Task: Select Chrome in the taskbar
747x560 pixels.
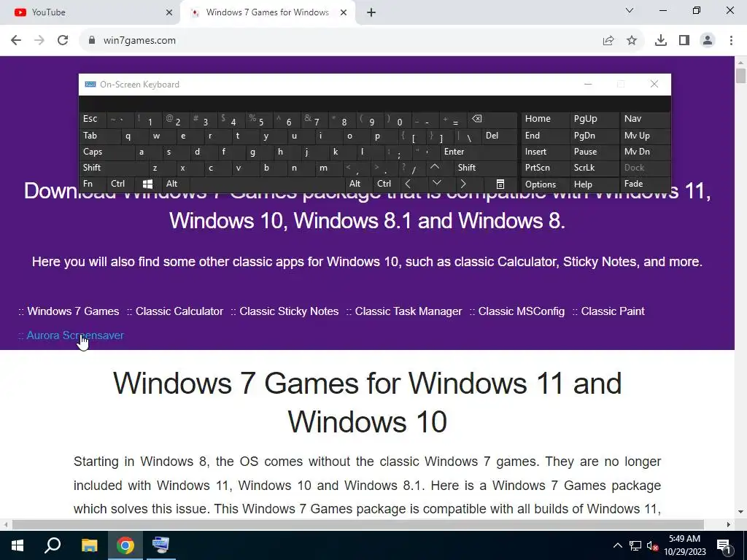Action: click(x=125, y=545)
